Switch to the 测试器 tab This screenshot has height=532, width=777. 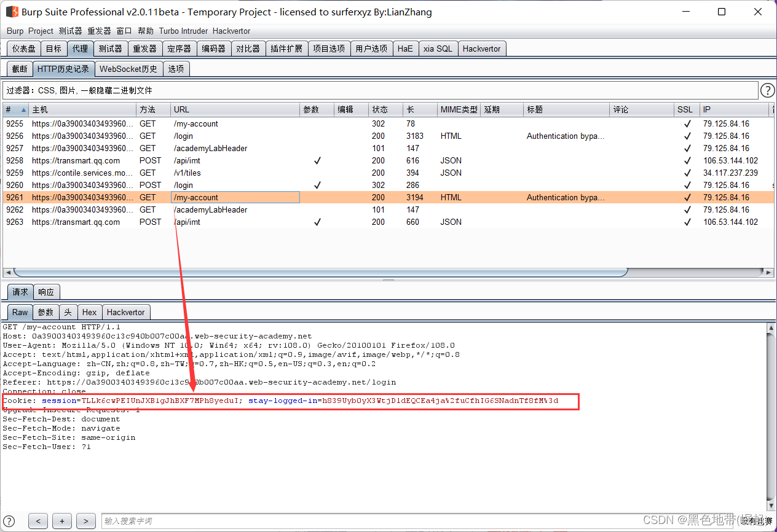coord(111,49)
